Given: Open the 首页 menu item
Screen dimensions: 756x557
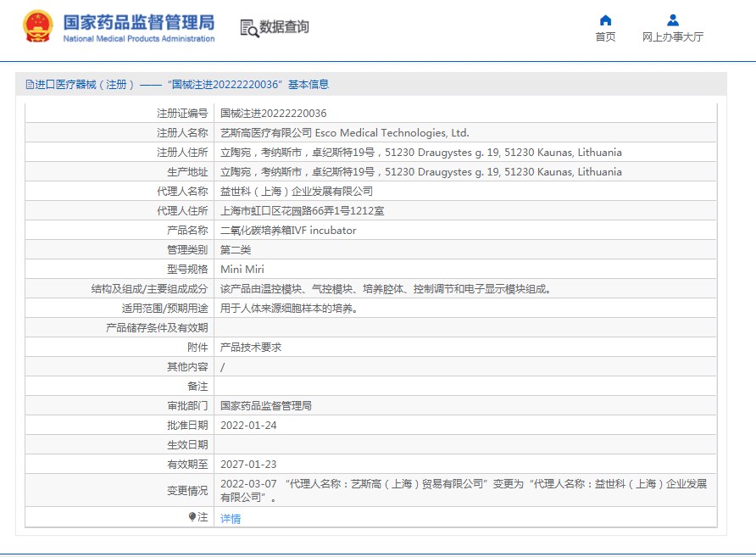Looking at the screenshot, I should 605,37.
